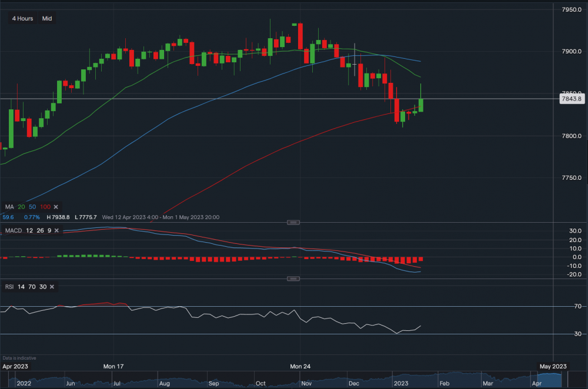The height and width of the screenshot is (389, 588).
Task: Remove the MA indicator with its X icon
Action: tap(56, 207)
